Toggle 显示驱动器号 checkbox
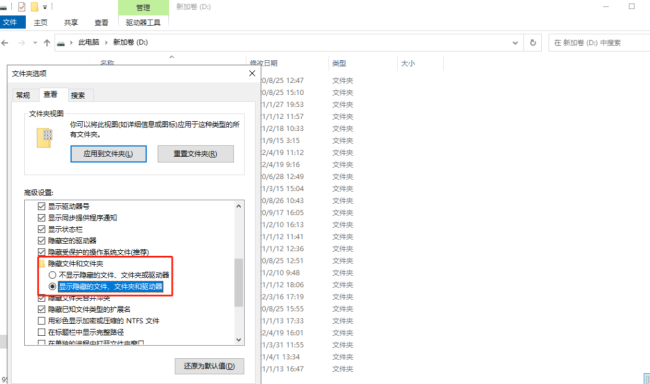 (41, 206)
